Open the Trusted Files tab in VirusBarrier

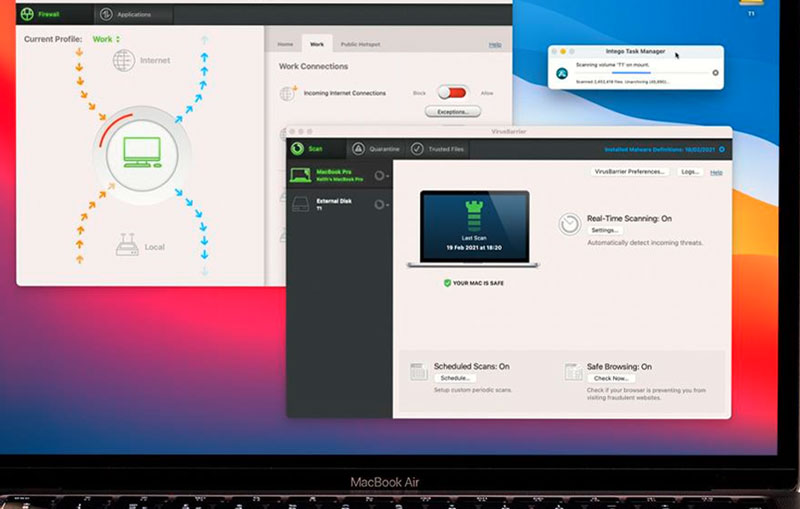(x=438, y=149)
